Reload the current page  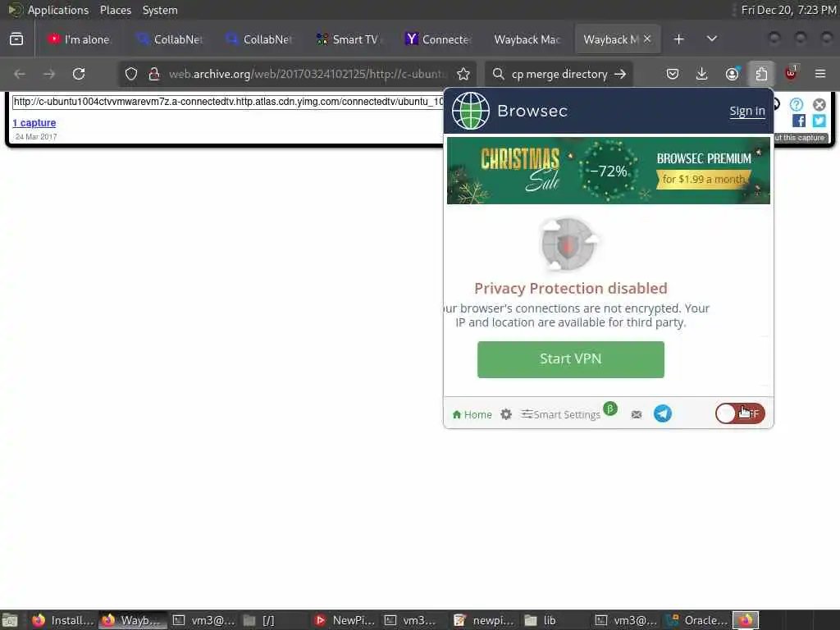point(79,74)
